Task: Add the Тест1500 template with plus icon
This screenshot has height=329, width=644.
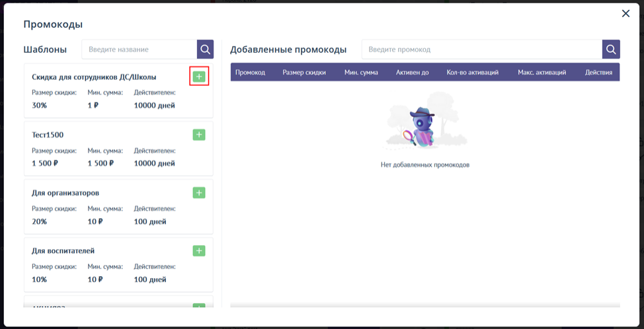Action: (x=199, y=135)
